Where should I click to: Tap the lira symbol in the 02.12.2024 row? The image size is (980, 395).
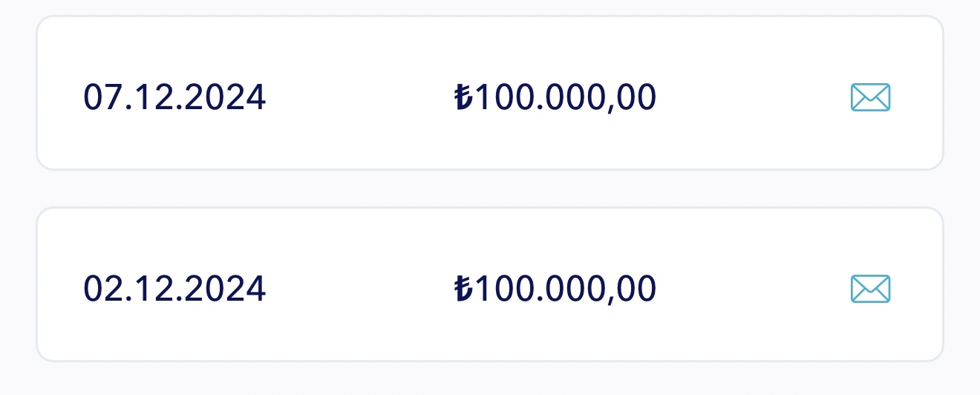tap(463, 289)
